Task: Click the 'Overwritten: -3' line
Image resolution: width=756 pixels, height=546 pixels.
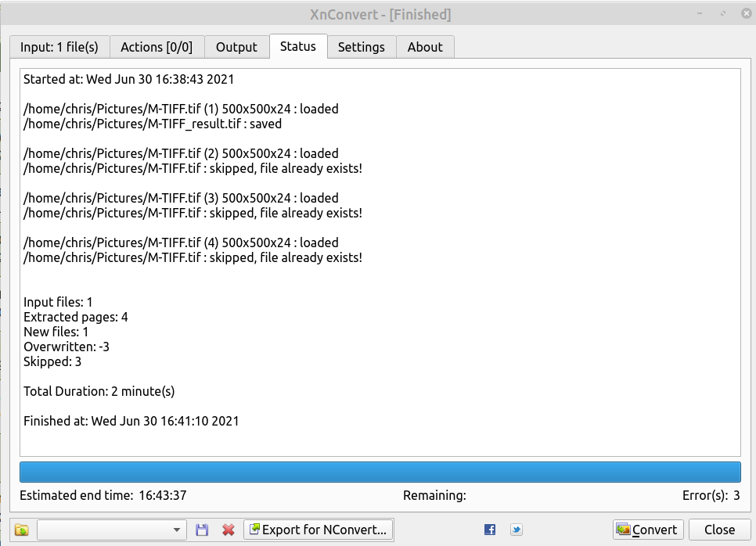Action: click(67, 347)
